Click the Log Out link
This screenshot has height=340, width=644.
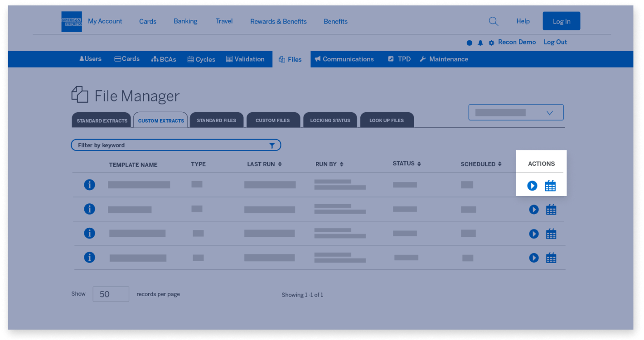tap(555, 42)
